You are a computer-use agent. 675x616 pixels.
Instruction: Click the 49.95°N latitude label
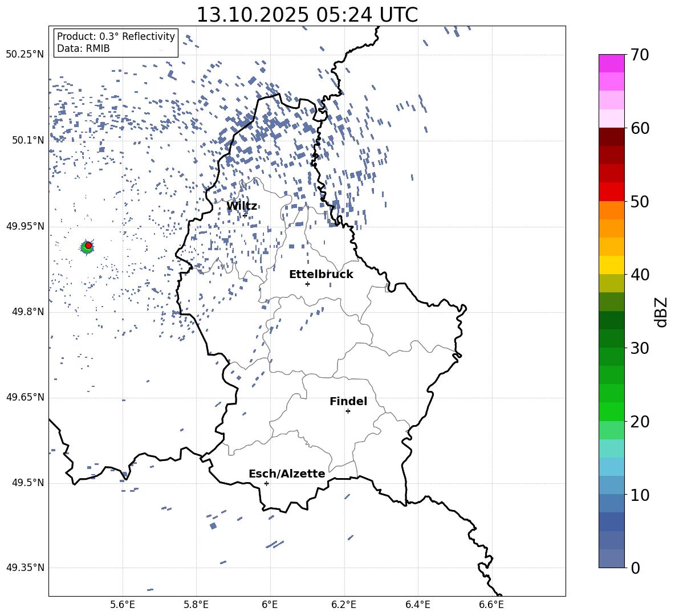[25, 226]
